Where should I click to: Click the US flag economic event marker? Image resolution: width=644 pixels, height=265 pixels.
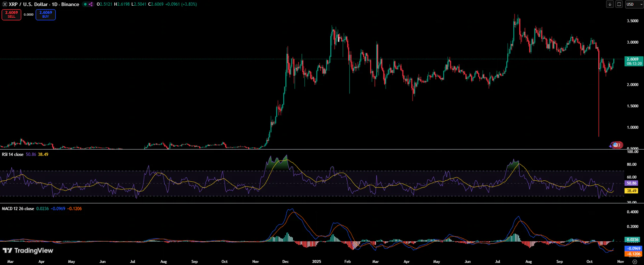(616, 145)
